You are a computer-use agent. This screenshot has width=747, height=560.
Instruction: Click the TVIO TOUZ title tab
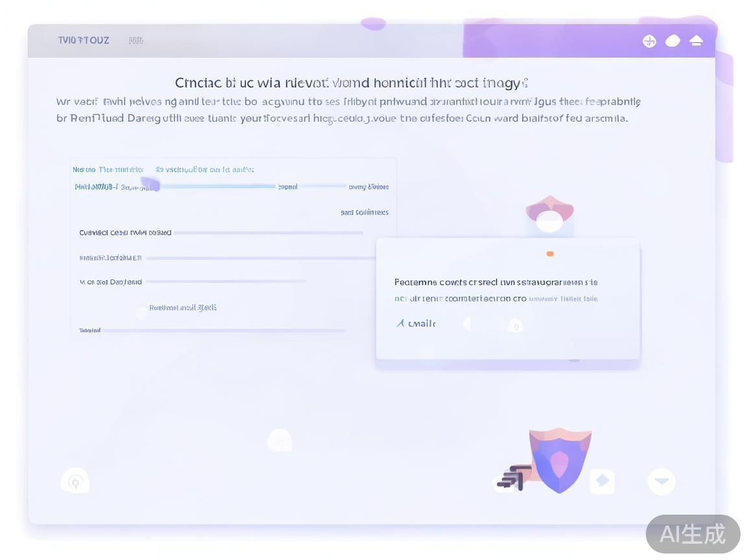84,40
